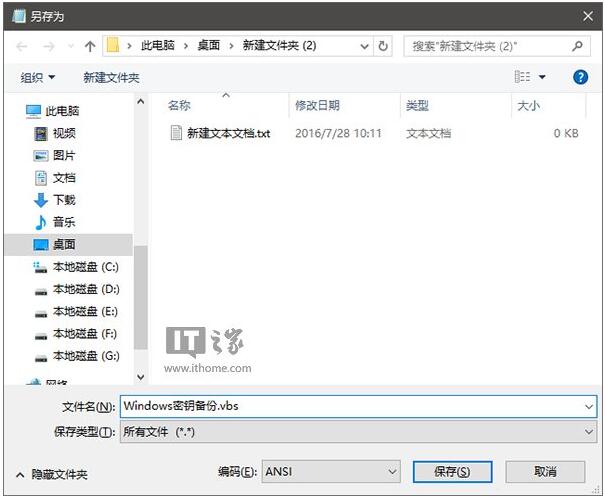Open 本地磁盘 (C:) drive
The width and height of the screenshot is (605, 498).
[x=85, y=267]
